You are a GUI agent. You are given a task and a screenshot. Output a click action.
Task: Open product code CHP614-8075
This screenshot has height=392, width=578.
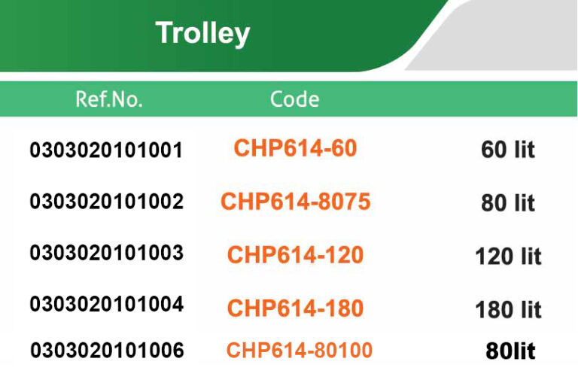click(x=295, y=202)
